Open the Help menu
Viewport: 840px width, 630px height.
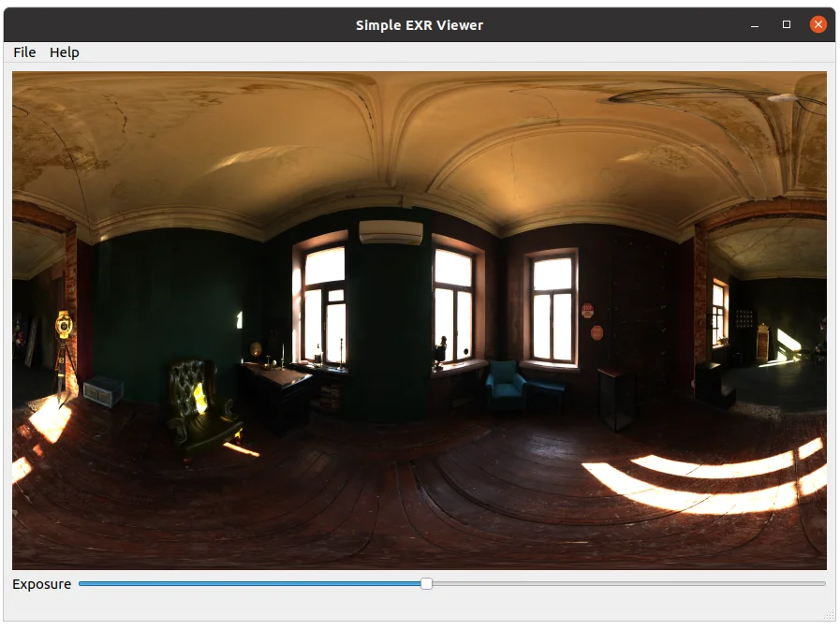65,52
